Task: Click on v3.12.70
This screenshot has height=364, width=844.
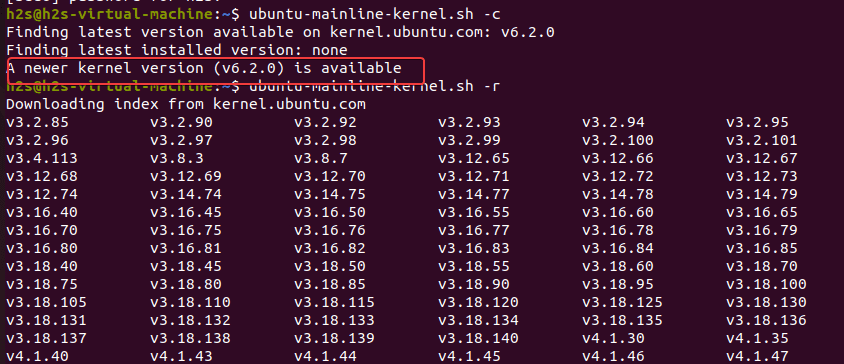Action: [x=330, y=177]
